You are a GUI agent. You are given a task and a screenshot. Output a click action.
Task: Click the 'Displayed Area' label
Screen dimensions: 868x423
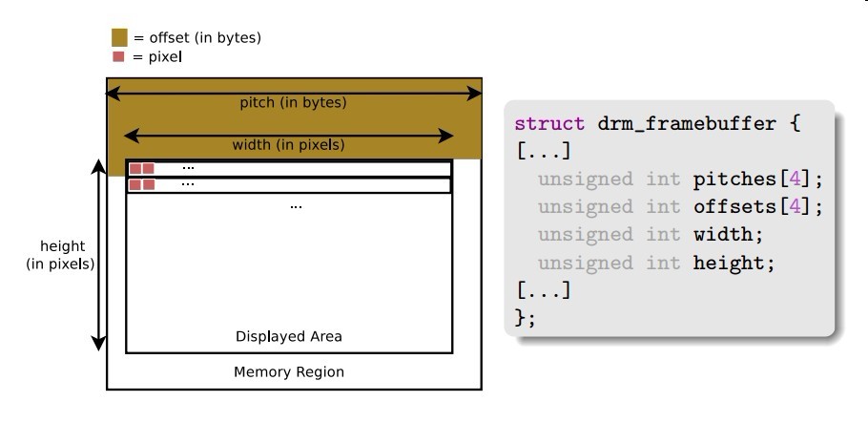coord(289,336)
